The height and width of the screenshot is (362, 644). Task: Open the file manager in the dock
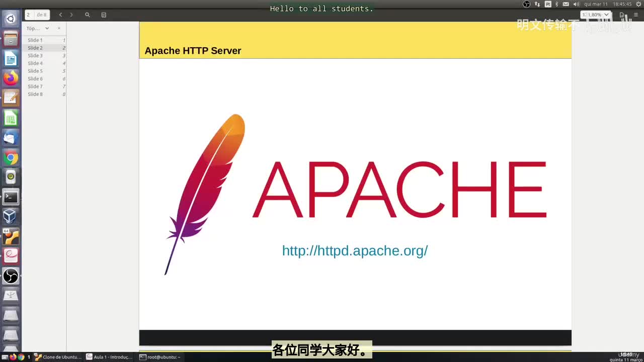coord(11,39)
